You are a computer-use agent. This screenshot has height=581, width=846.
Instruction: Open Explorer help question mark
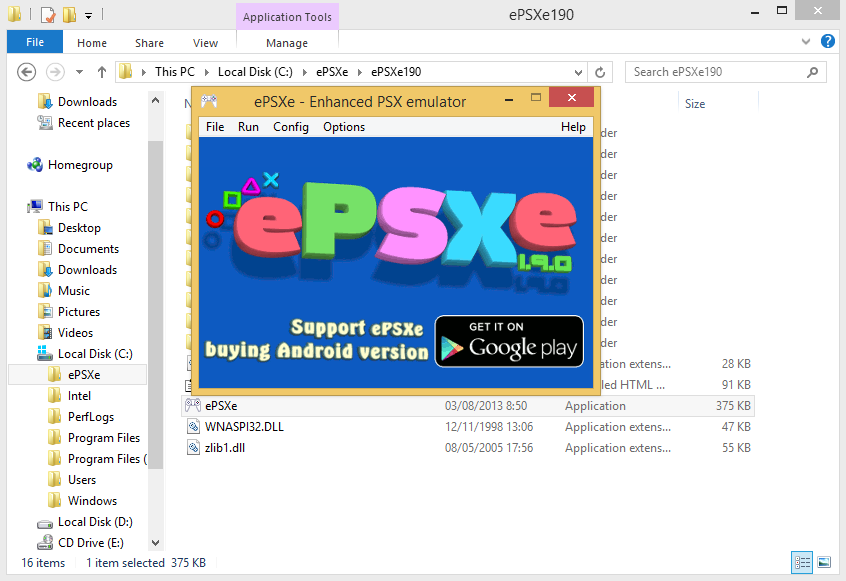pos(828,41)
